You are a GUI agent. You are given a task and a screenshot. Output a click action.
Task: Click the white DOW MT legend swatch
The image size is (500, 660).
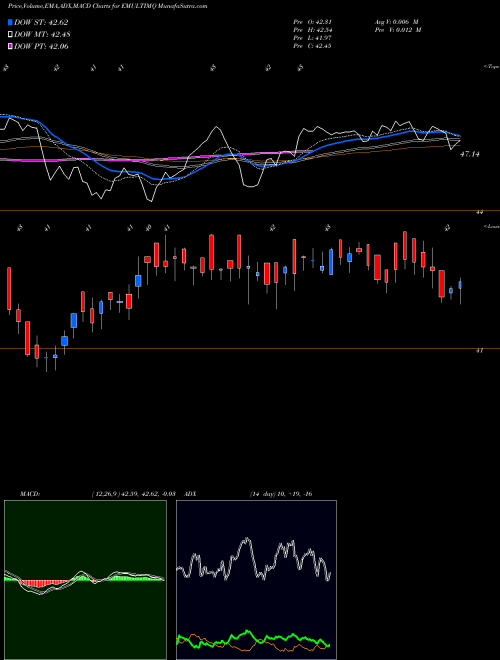pos(10,34)
